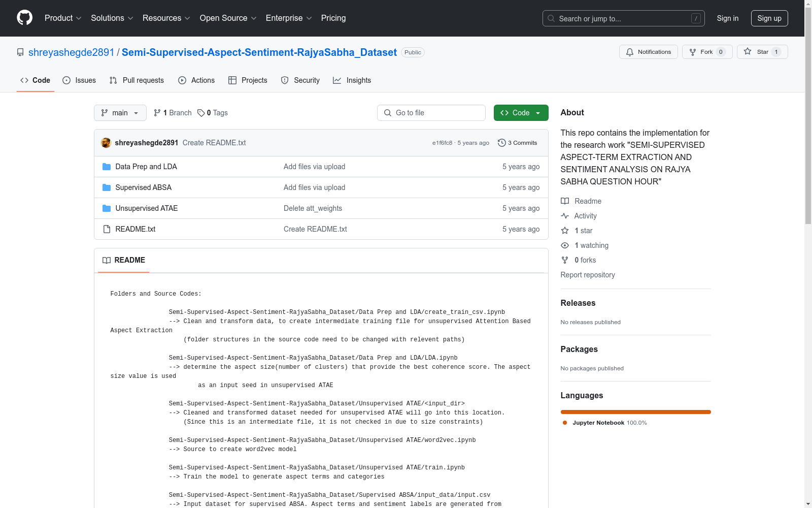
Task: Select the README tab in file viewer
Action: (x=124, y=260)
